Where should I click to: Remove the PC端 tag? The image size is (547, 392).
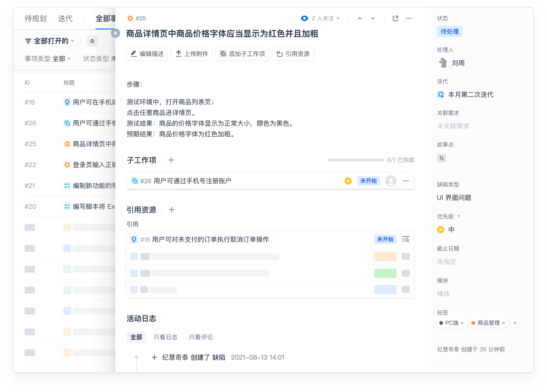click(x=462, y=323)
